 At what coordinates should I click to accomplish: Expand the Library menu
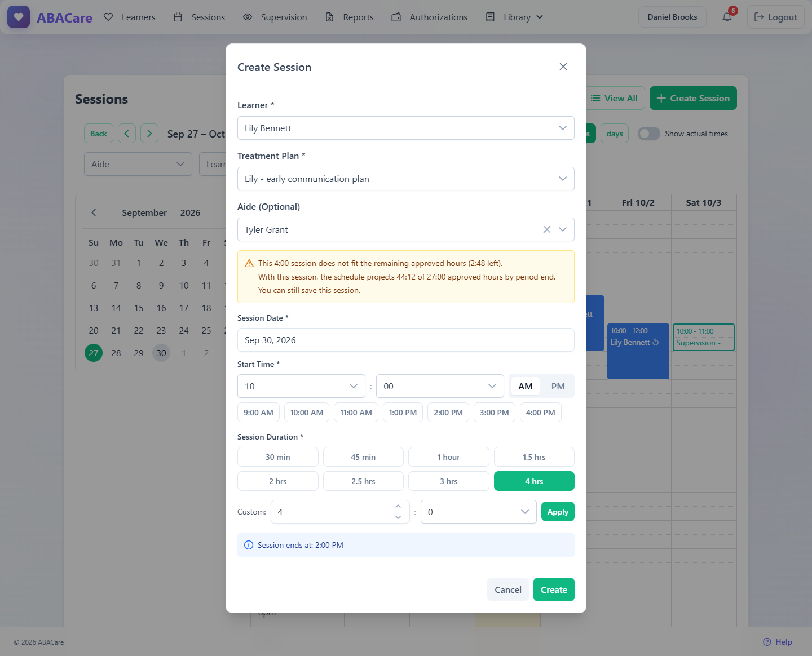coord(515,17)
